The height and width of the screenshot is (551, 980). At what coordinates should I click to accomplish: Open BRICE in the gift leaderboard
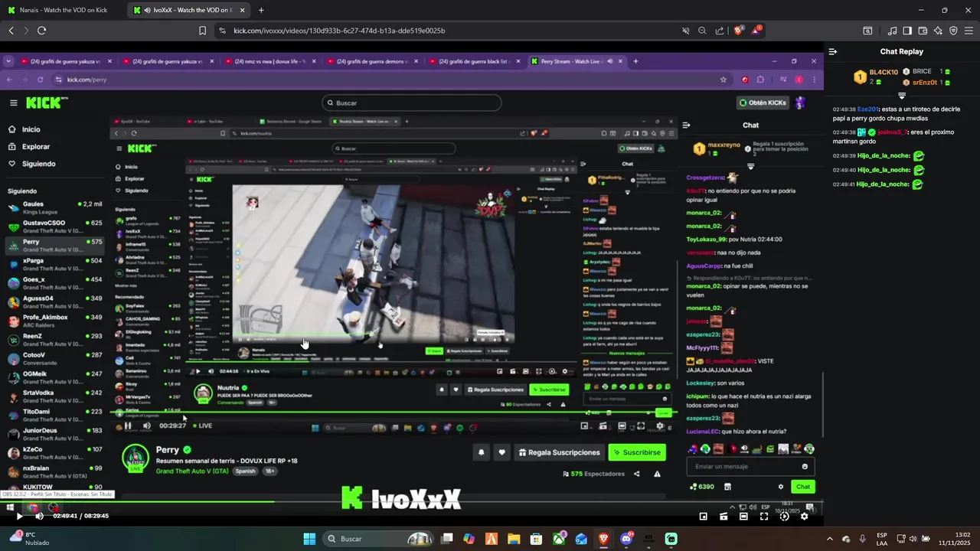coord(922,71)
